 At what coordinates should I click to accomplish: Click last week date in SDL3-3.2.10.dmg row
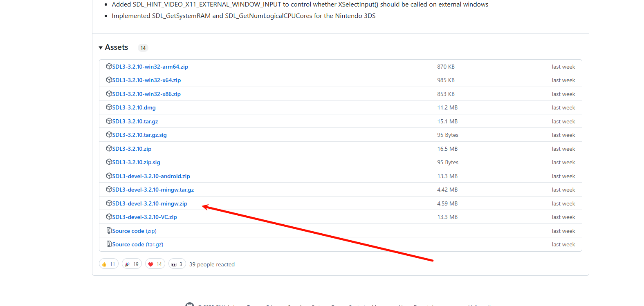coord(563,107)
